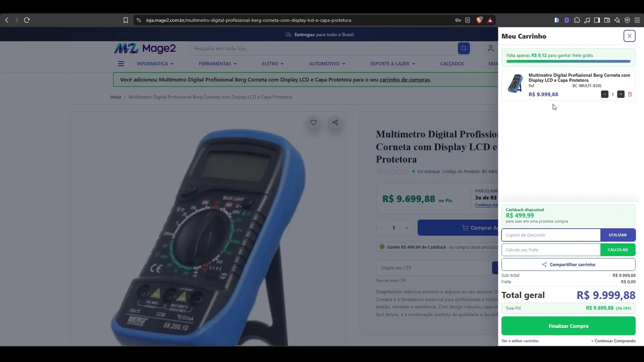
Task: Go back in browser history
Action: (7, 20)
